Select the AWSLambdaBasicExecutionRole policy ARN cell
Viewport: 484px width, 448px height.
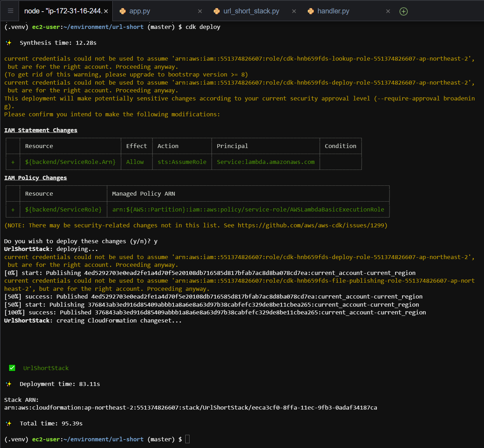(248, 209)
